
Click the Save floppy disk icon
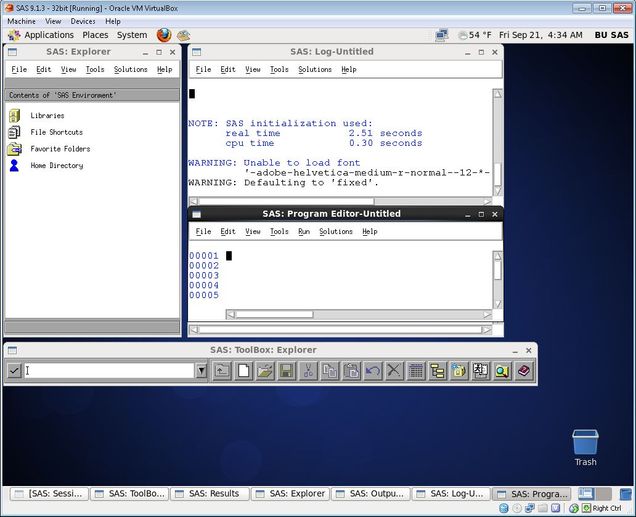(x=286, y=371)
